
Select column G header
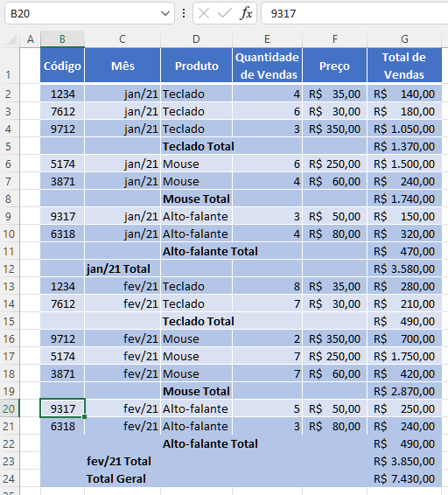(x=404, y=39)
